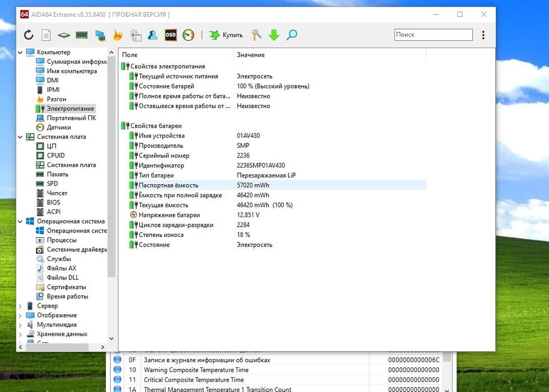Expand the Отображение tree node
The height and width of the screenshot is (392, 549).
[x=20, y=315]
